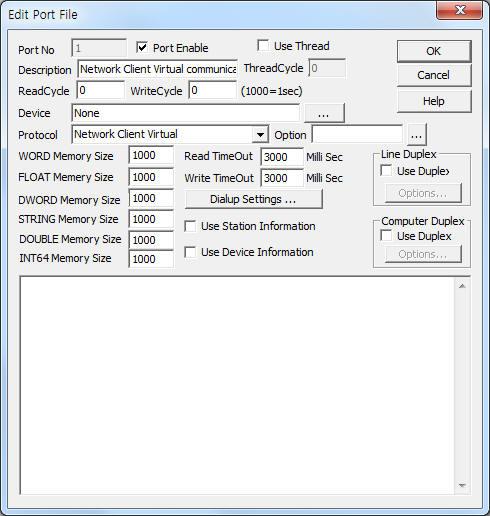Close the Edit Port File dialog
The image size is (490, 516).
(x=460, y=10)
